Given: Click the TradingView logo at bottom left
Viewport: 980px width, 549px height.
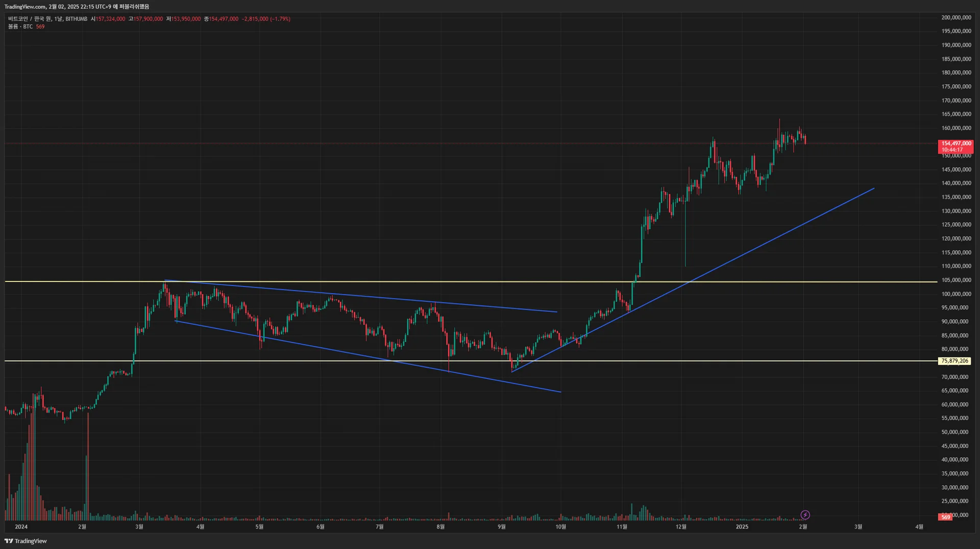Looking at the screenshot, I should pos(26,541).
